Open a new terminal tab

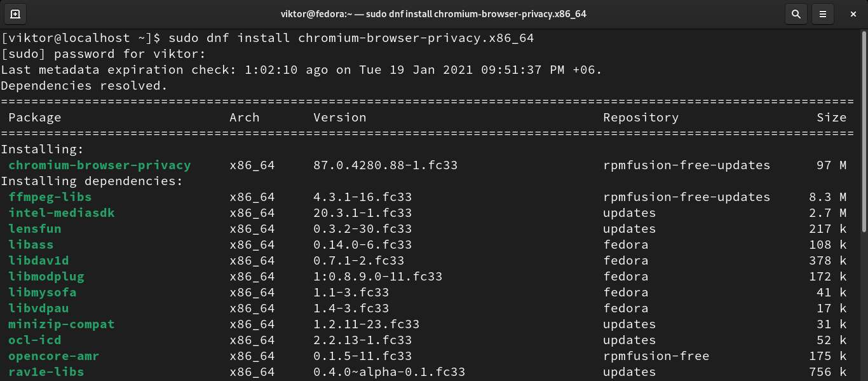click(15, 13)
